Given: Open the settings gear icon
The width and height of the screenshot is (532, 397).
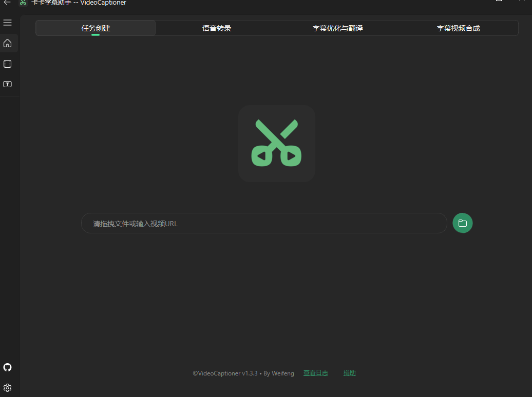Looking at the screenshot, I should click(x=8, y=387).
